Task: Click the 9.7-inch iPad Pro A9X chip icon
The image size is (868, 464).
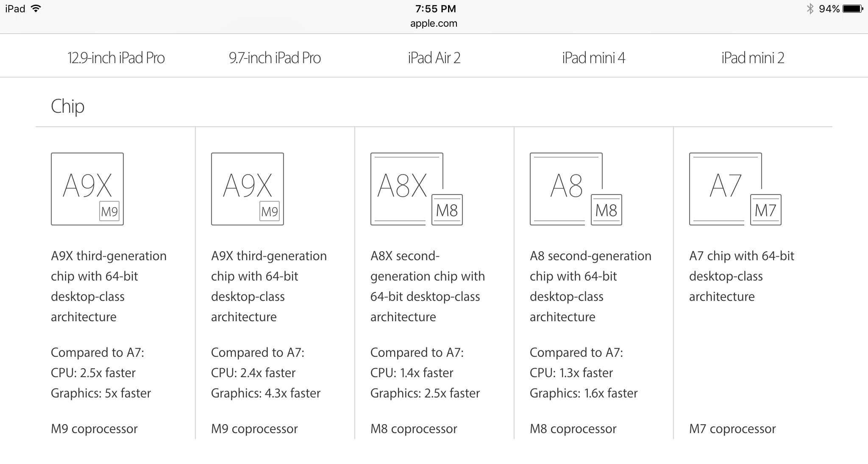Action: click(x=248, y=189)
